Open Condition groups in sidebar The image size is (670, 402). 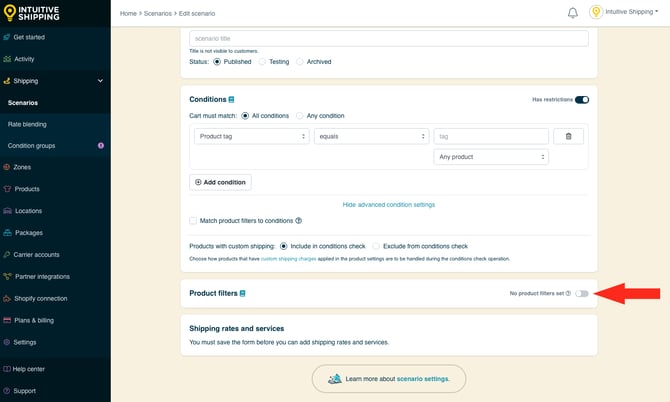(31, 146)
